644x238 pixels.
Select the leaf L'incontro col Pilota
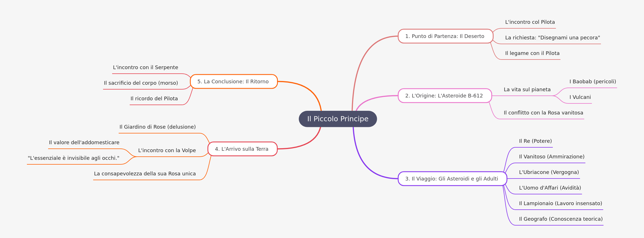pyautogui.click(x=530, y=22)
